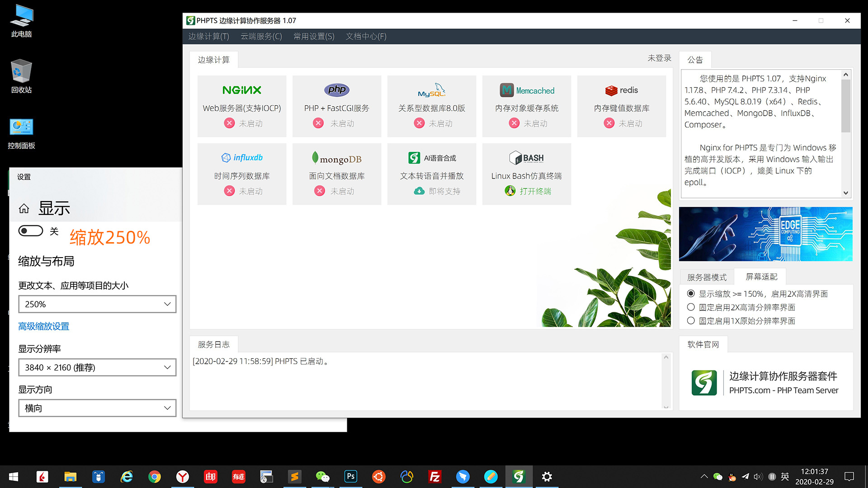The height and width of the screenshot is (488, 868).
Task: Click the redis logo icon
Action: 622,90
